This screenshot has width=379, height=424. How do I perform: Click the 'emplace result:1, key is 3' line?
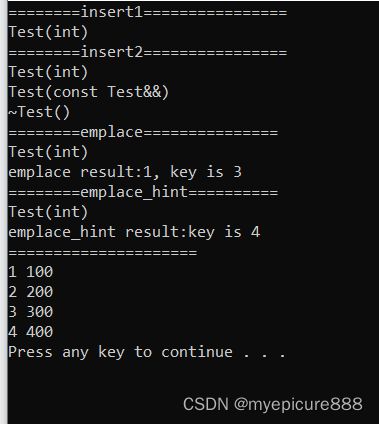point(125,172)
